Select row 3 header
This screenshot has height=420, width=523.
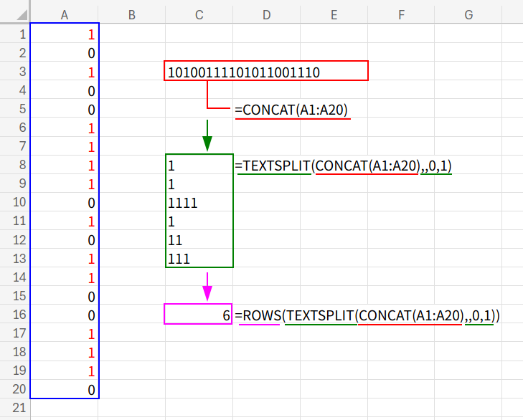pos(14,72)
